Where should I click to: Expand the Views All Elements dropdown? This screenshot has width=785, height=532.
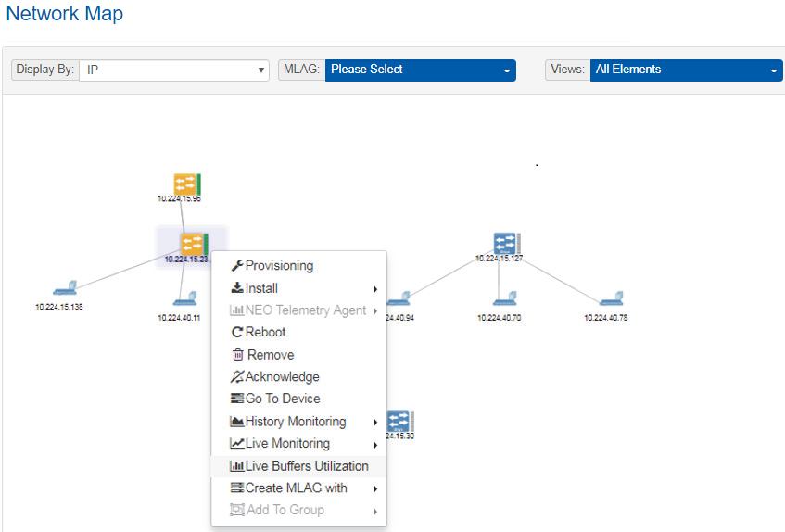click(686, 70)
